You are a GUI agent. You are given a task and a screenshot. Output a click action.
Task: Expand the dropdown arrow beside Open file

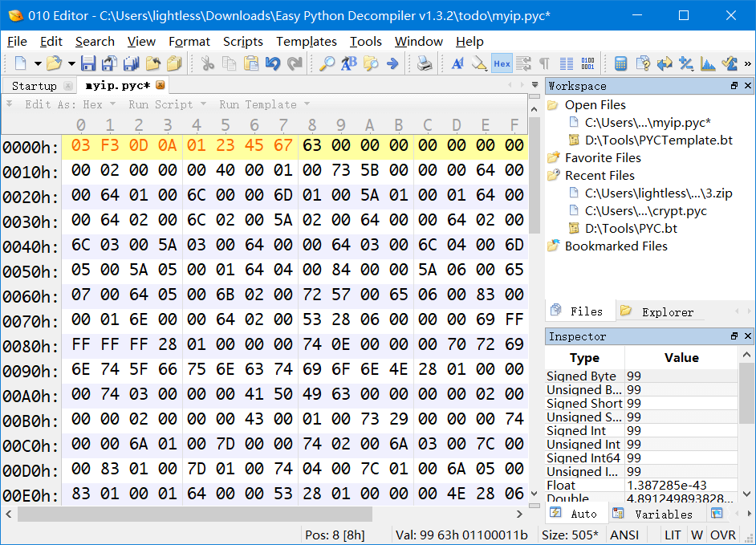point(72,63)
